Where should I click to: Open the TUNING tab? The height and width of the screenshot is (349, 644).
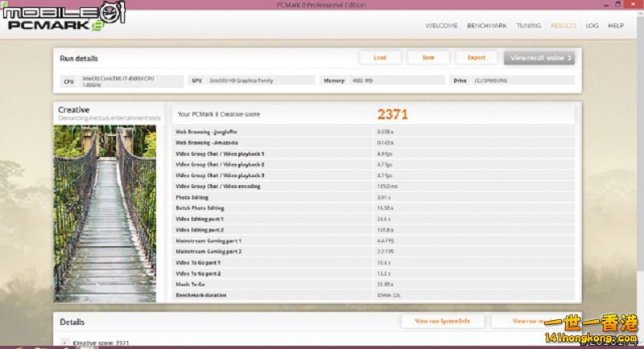tap(529, 26)
